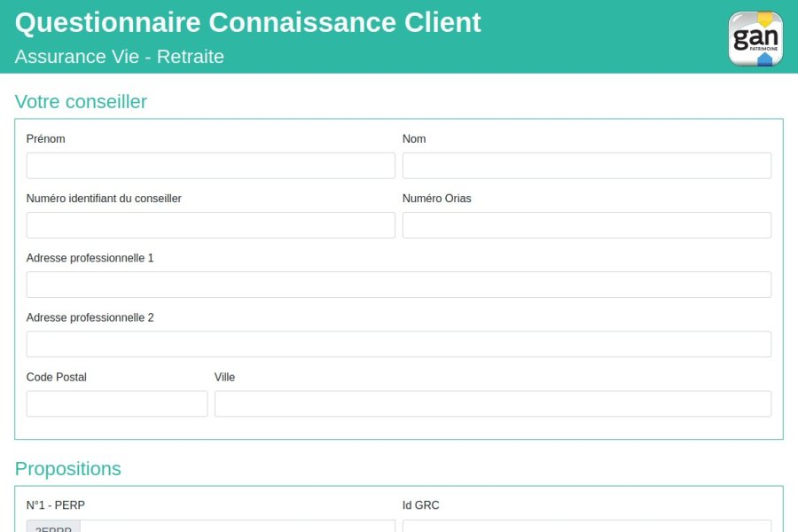
Task: Click the Prénom input field
Action: click(x=210, y=166)
